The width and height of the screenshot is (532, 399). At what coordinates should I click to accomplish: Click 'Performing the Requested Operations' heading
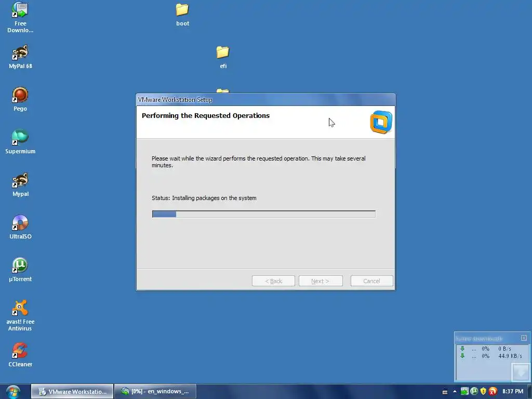206,115
